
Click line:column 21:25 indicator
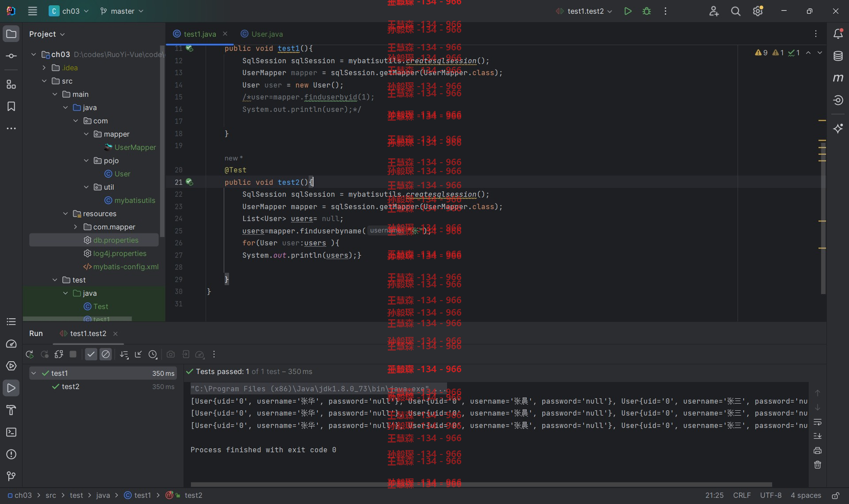coord(714,496)
